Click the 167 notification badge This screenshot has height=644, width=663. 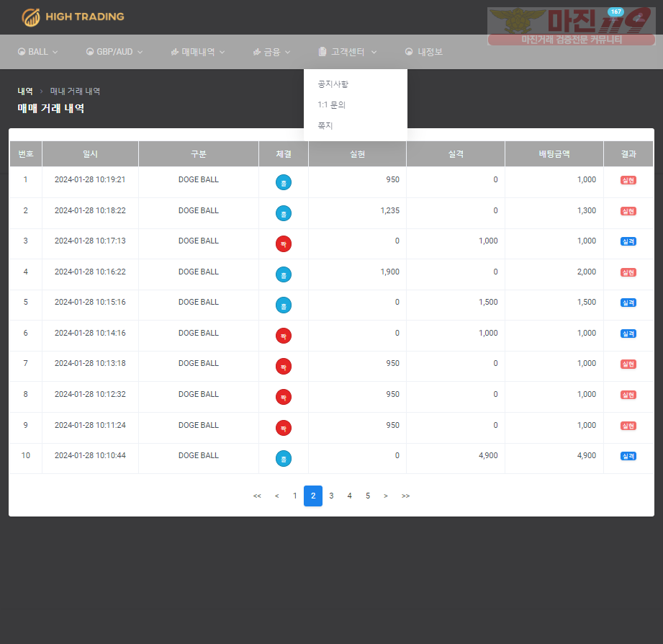tap(615, 12)
